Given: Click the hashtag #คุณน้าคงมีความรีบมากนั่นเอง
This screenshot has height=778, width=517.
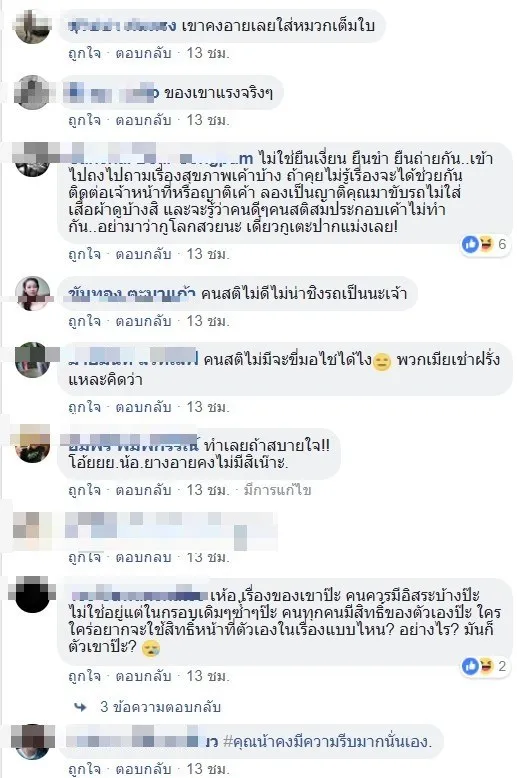Looking at the screenshot, I should click(327, 742).
